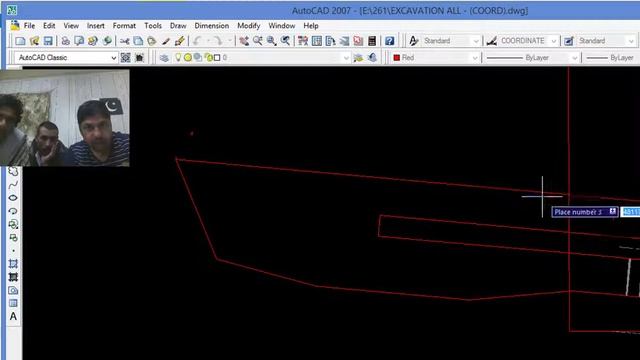Open the Layer Properties Manager icon
Image resolution: width=640 pixels, height=360 pixels.
tap(164, 58)
